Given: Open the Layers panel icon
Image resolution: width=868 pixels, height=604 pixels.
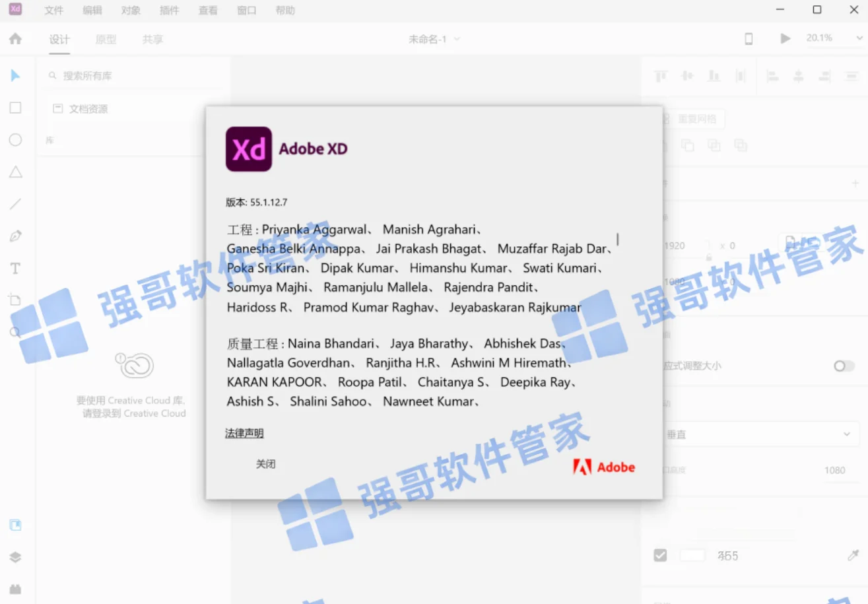Looking at the screenshot, I should pos(15,557).
